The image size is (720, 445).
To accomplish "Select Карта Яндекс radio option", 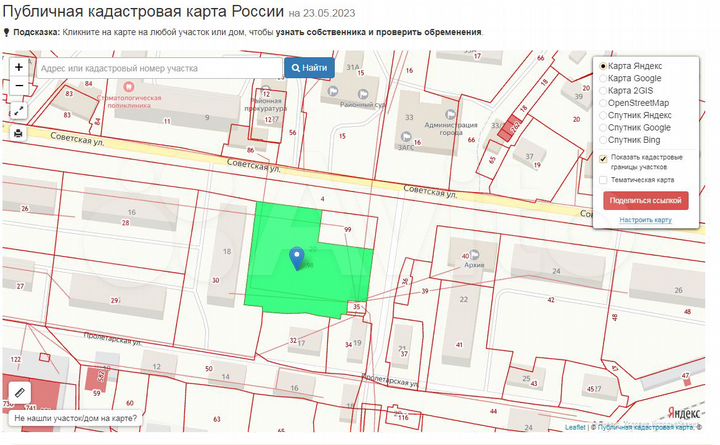I will (603, 66).
